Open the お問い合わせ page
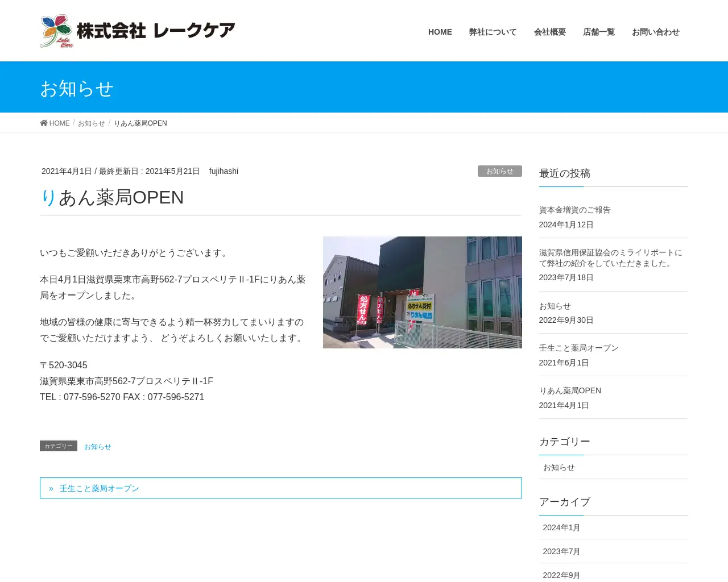Image resolution: width=728 pixels, height=582 pixels. (x=655, y=32)
